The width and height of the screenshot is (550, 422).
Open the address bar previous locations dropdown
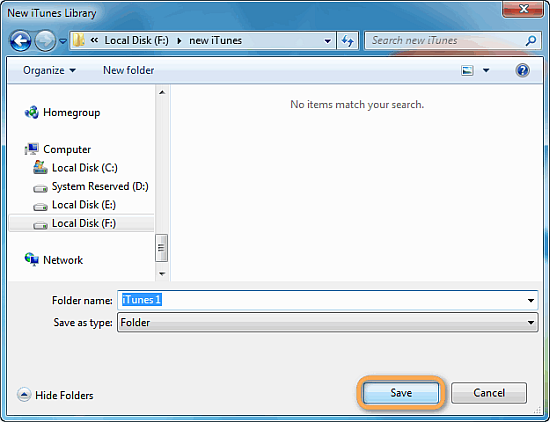(328, 41)
